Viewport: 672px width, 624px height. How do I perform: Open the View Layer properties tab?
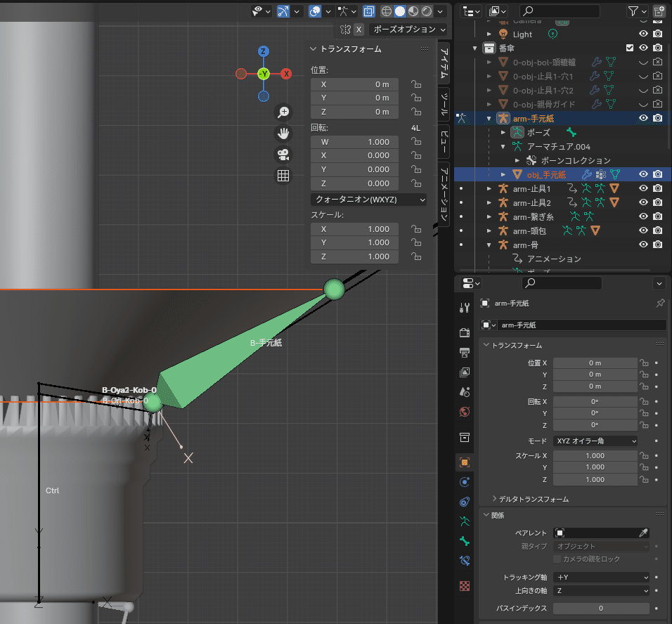click(x=465, y=372)
